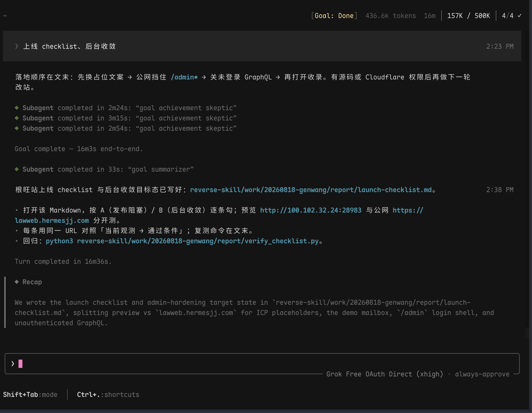The height and width of the screenshot is (413, 532).
Task: Click the diamond icon next to Recap
Action: (x=17, y=282)
